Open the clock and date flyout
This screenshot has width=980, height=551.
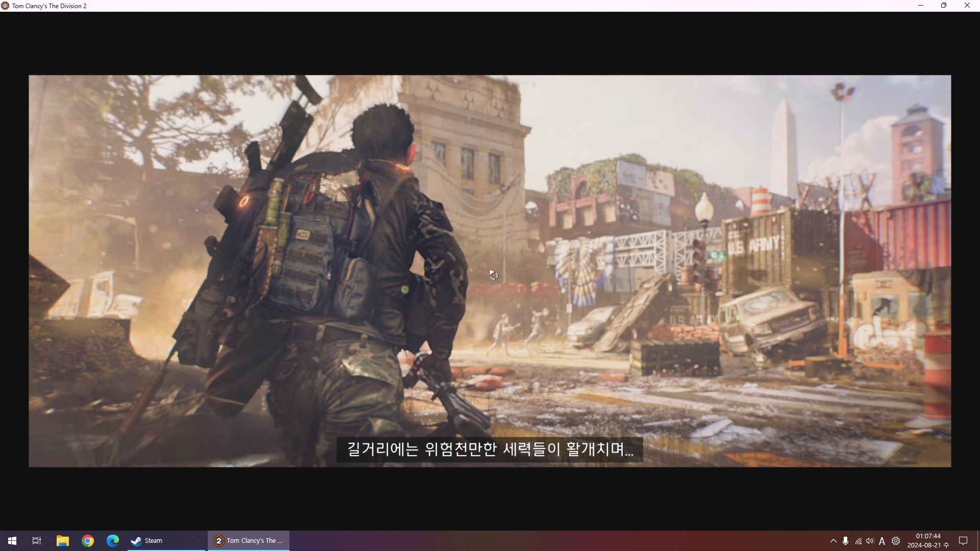point(928,541)
